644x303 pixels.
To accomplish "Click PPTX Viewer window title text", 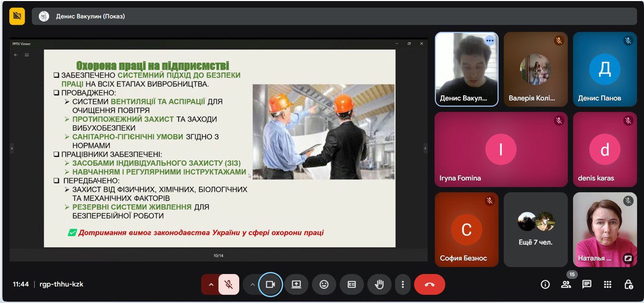I will 23,44.
